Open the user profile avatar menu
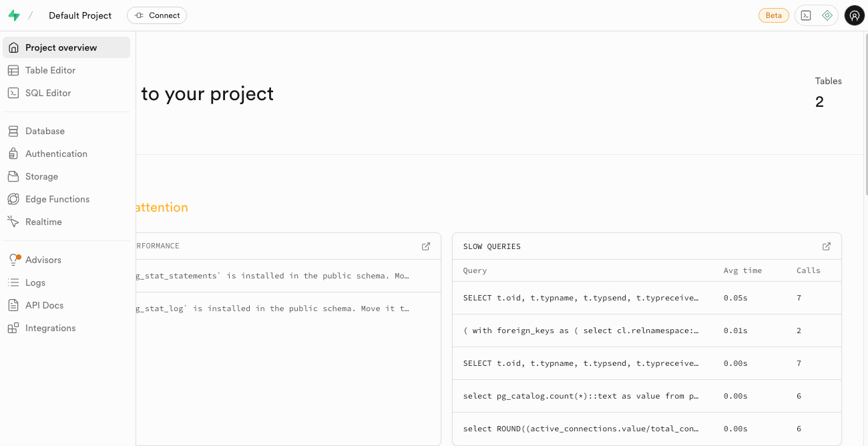The image size is (868, 446). coord(855,15)
